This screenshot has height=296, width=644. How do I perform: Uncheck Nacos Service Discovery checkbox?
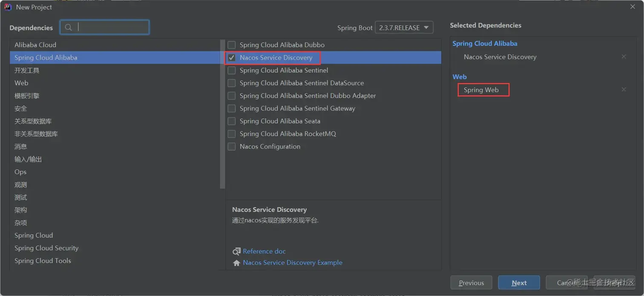click(232, 58)
